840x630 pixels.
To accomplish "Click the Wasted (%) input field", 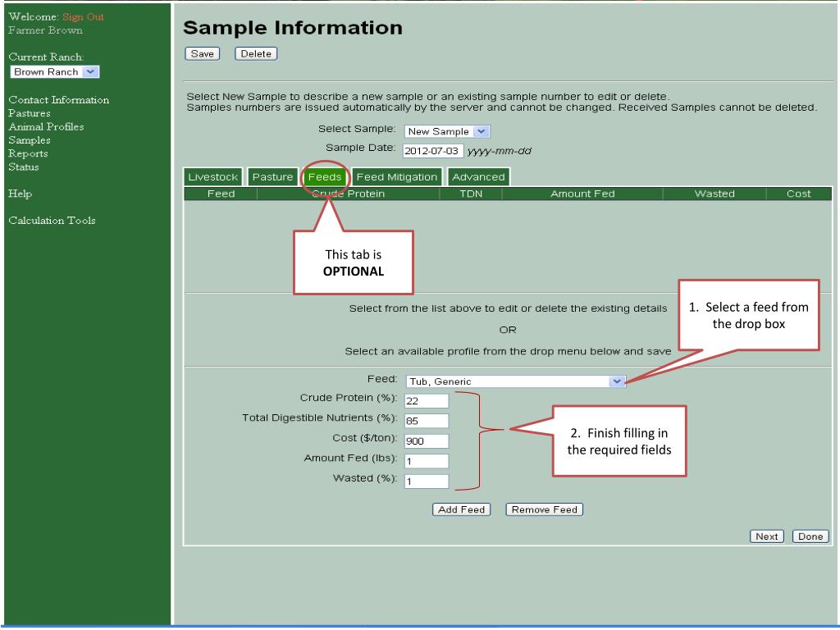I will point(427,481).
